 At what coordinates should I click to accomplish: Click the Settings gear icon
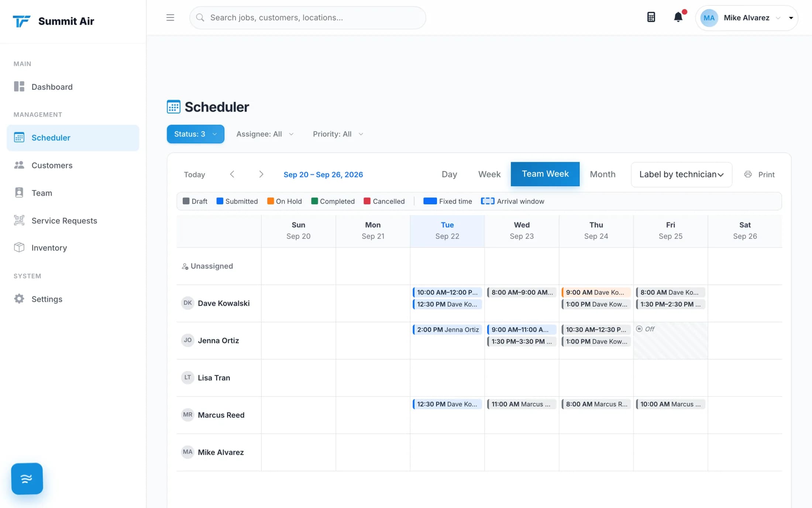19,299
